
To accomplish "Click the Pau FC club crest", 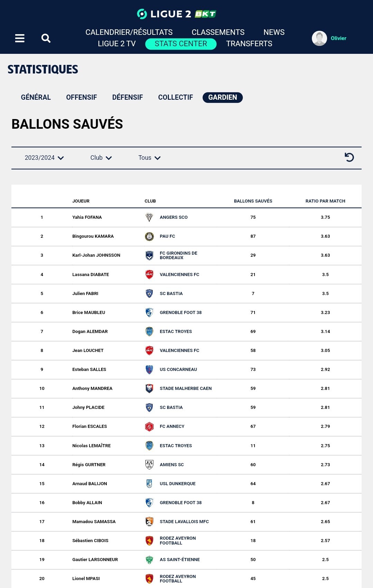I will pyautogui.click(x=149, y=236).
